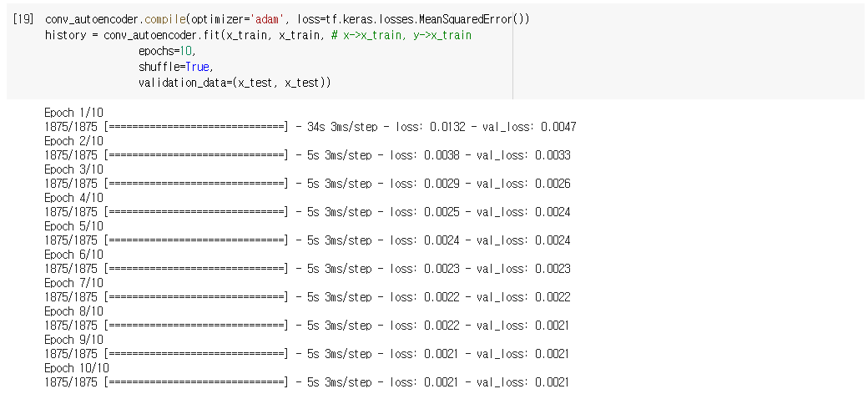Viewport: 868px width, 394px height.
Task: Click the val_loss: 0.0033 value
Action: [x=523, y=155]
